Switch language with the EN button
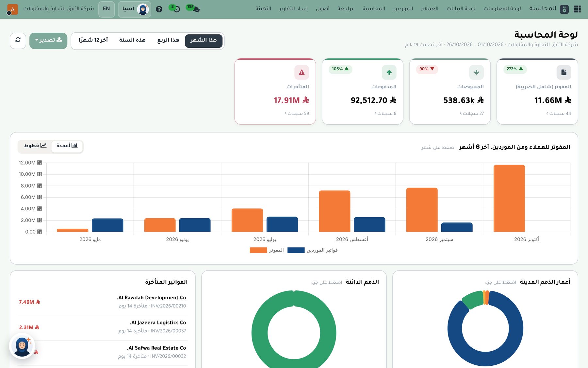 [x=106, y=9]
